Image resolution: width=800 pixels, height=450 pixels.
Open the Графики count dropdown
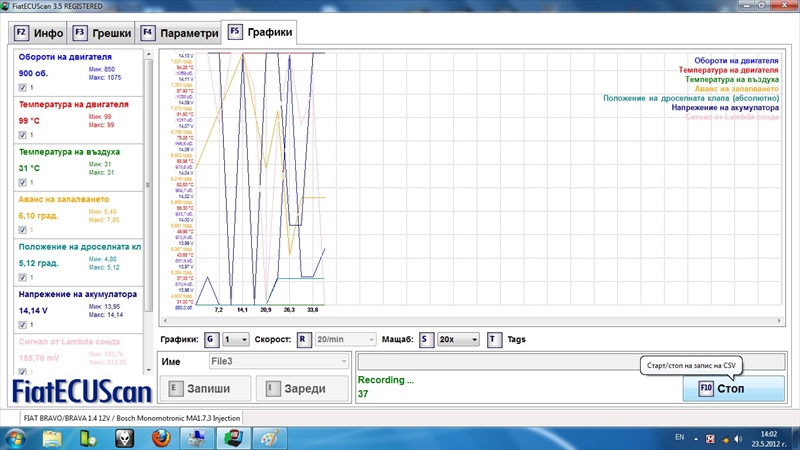236,339
